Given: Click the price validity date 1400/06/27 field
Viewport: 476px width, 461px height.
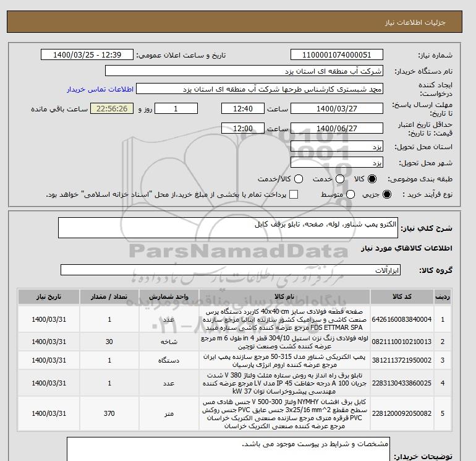Looking at the screenshot, I should 337,128.
